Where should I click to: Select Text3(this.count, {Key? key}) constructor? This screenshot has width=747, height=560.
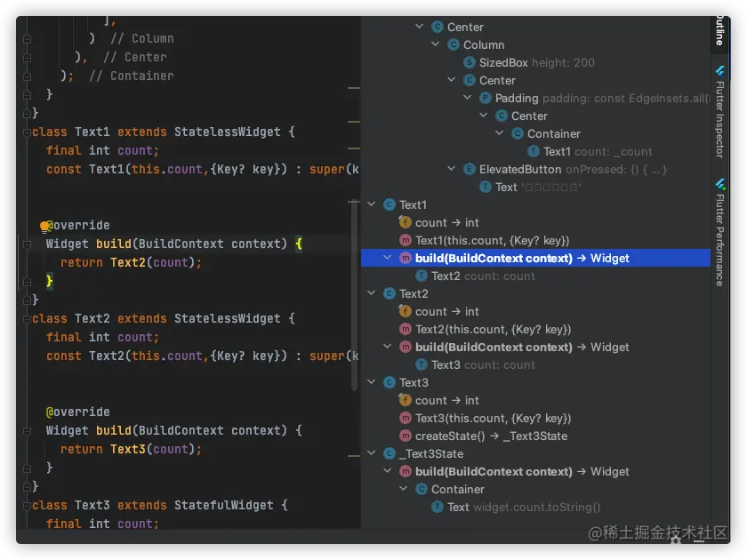coord(493,419)
